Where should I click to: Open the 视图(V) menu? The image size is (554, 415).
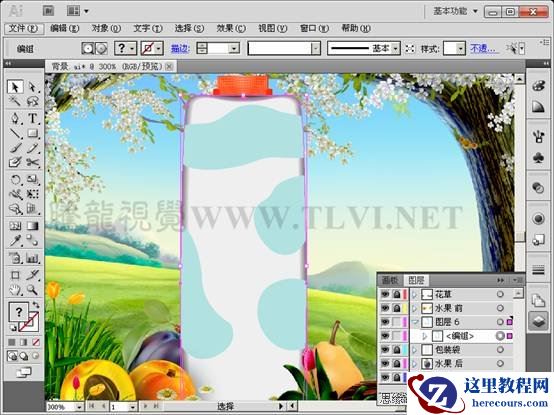pyautogui.click(x=272, y=28)
